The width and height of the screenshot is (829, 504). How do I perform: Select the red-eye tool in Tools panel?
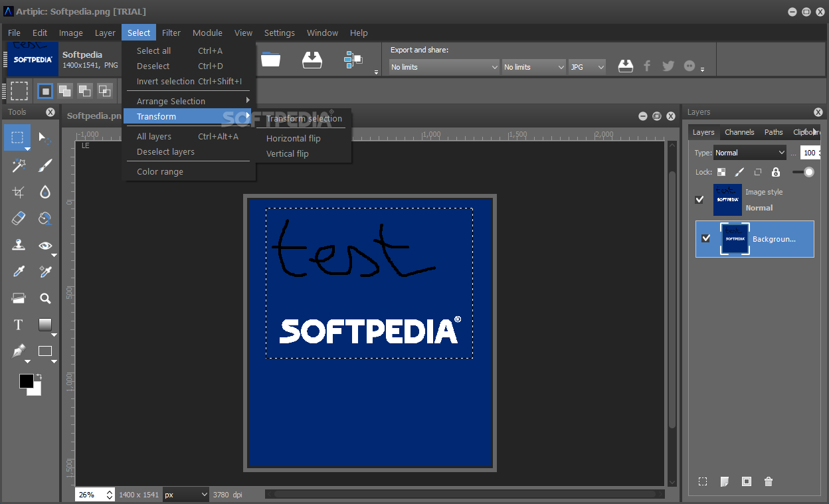coord(45,245)
